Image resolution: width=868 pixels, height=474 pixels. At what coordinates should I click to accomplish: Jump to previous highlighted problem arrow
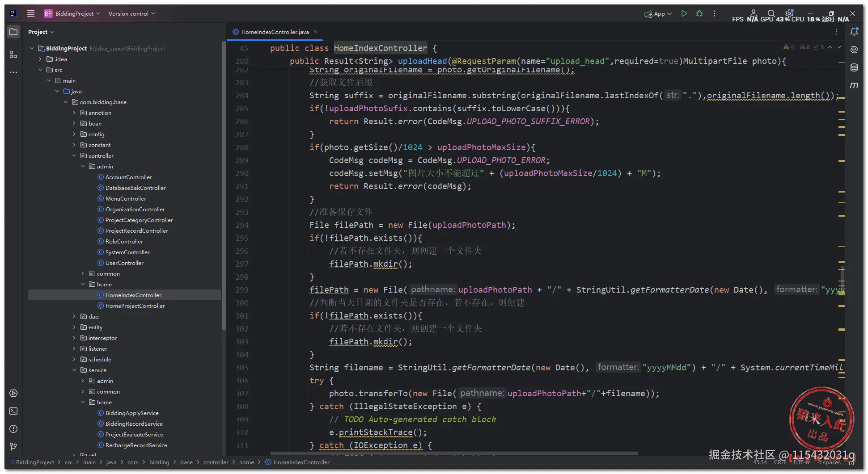pos(830,47)
